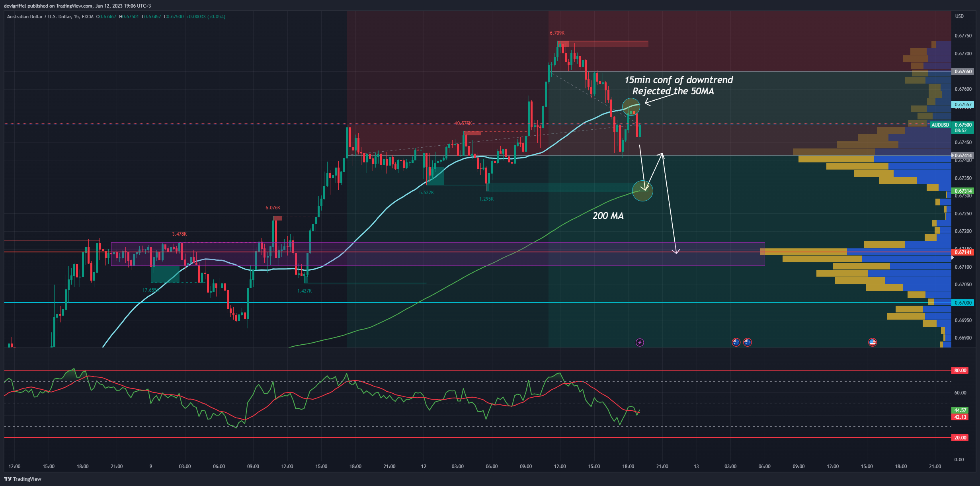Image resolution: width=980 pixels, height=486 pixels.
Task: Click the red 80.00 RSI level label
Action: (x=960, y=371)
